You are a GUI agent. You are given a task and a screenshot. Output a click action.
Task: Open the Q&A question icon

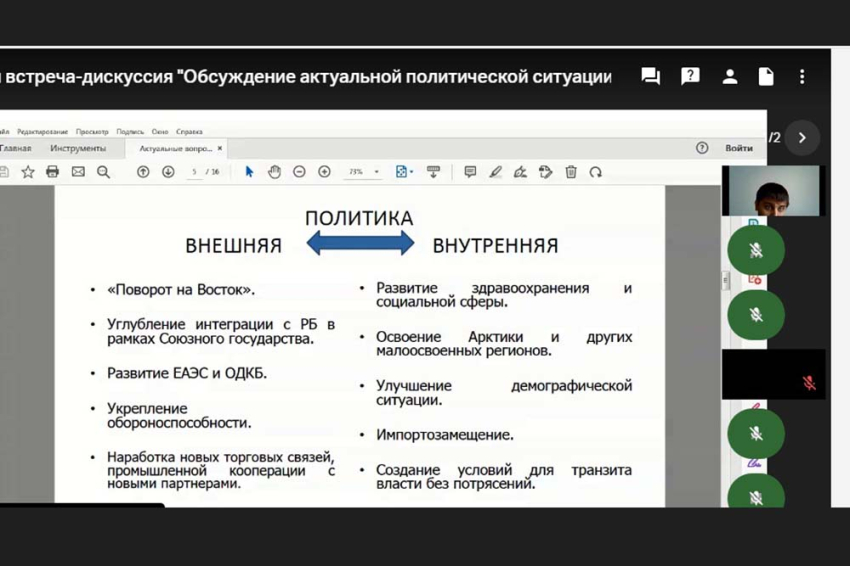690,77
